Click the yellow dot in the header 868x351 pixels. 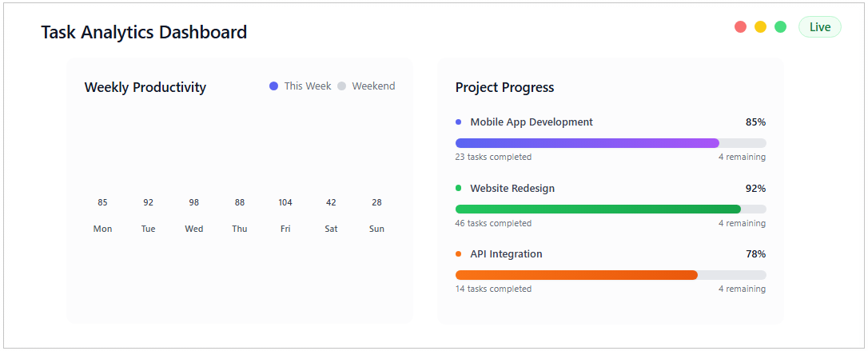[760, 27]
